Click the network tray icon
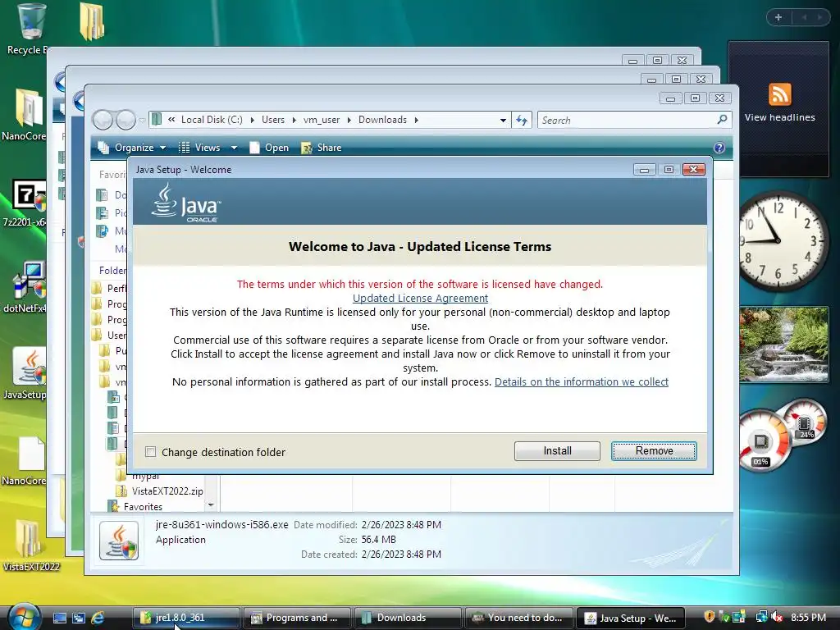This screenshot has width=840, height=630. coord(761,617)
